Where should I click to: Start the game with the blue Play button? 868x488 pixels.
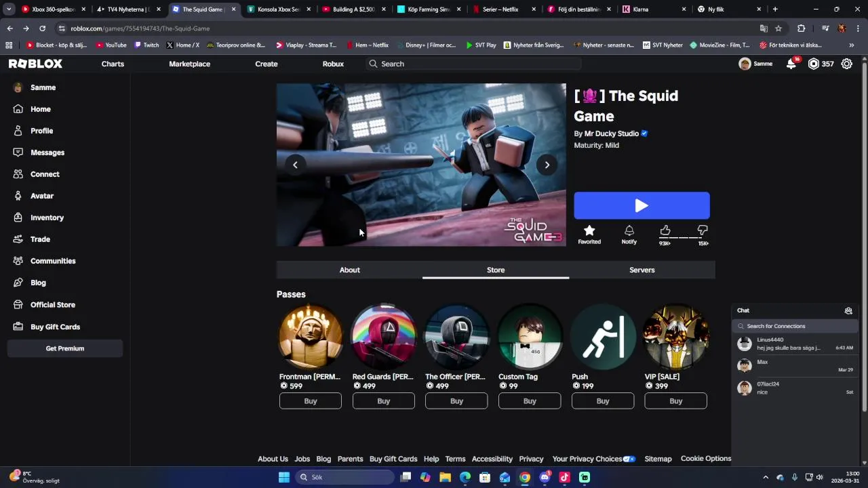click(x=642, y=205)
